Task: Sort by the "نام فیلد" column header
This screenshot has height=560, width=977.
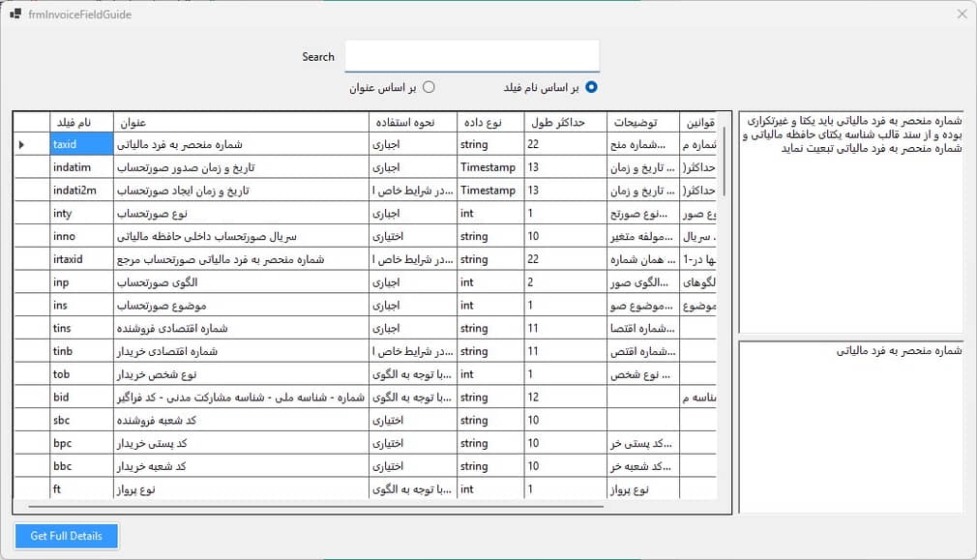Action: coord(81,122)
